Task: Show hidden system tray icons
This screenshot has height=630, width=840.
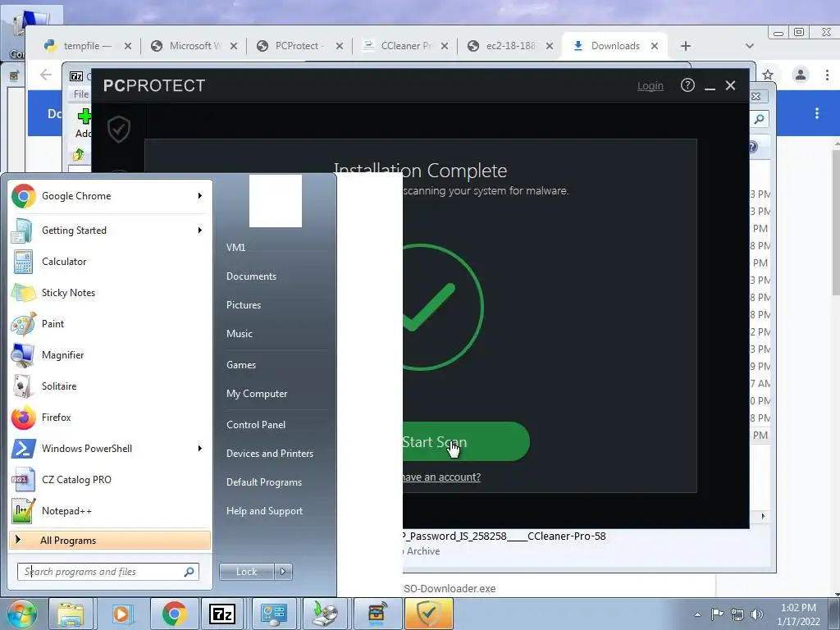Action: pyautogui.click(x=697, y=614)
